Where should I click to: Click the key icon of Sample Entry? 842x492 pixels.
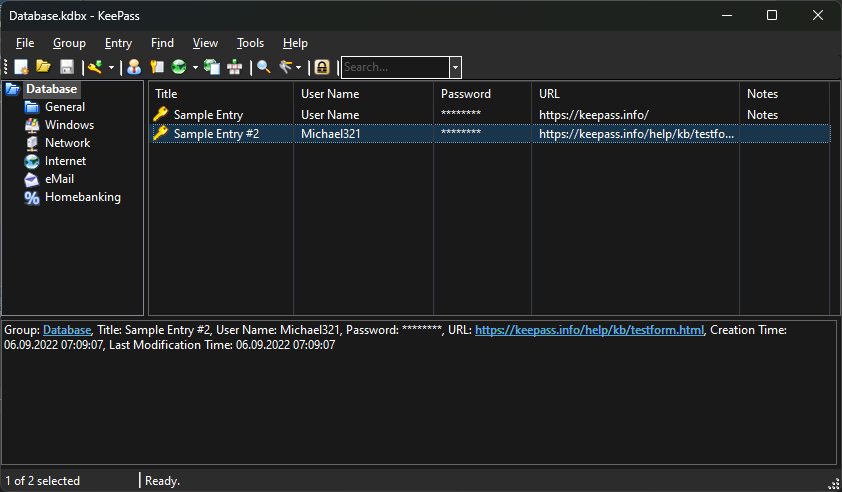pos(161,114)
